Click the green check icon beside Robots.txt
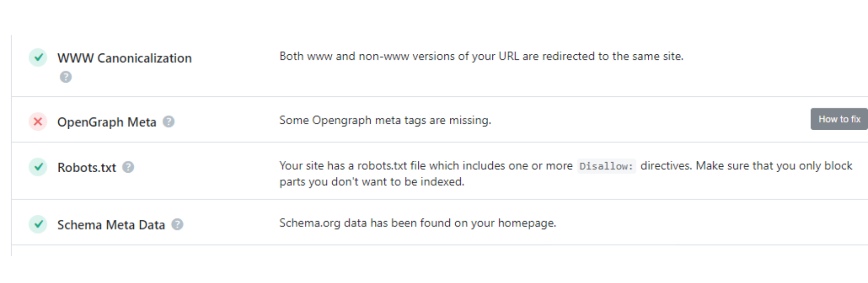The height and width of the screenshot is (283, 868). coord(38,167)
